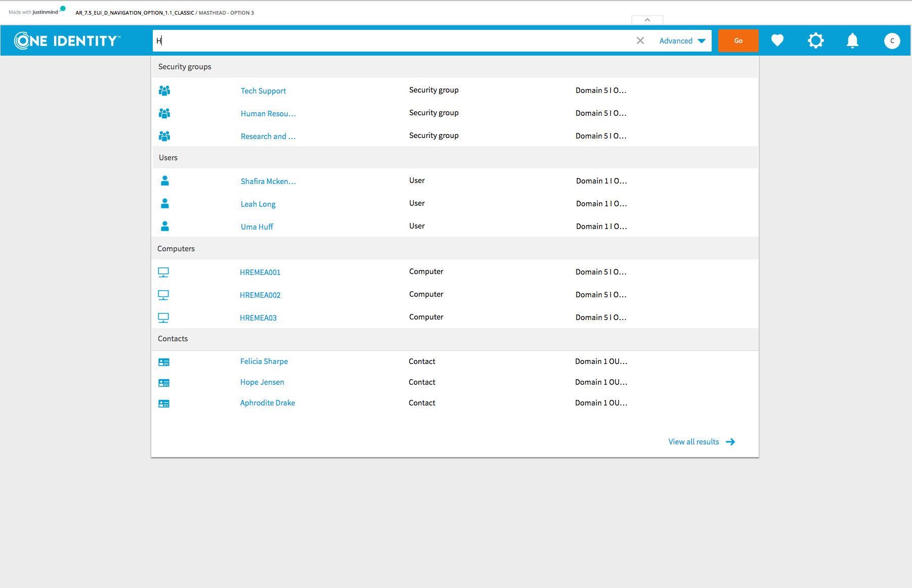
Task: Click 'Contact' type in Aphrodite Drake row
Action: 422,403
